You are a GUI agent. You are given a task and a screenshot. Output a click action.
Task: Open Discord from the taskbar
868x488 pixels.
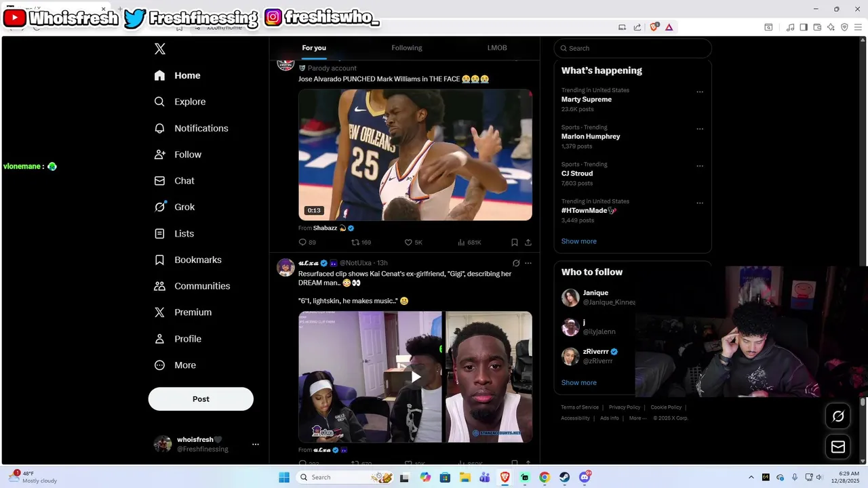click(585, 477)
